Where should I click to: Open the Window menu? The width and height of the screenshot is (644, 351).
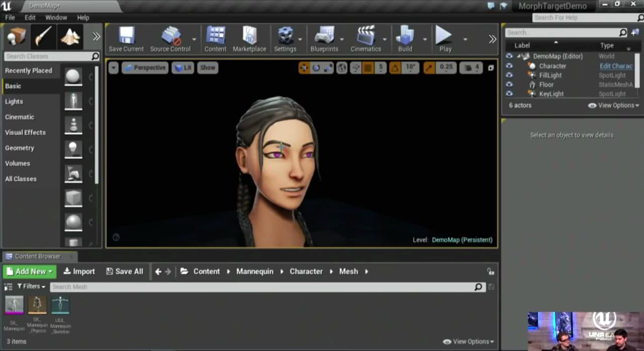pyautogui.click(x=56, y=17)
